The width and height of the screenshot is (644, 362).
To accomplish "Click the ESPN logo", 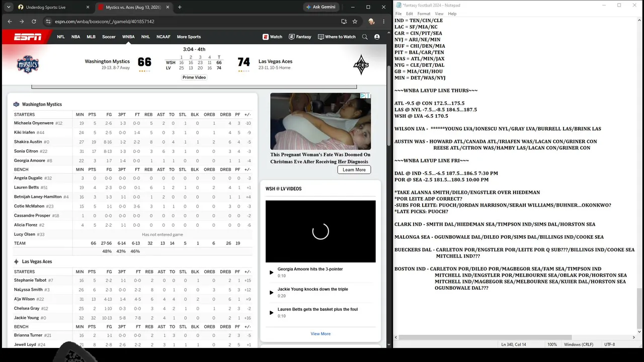I will tap(28, 37).
